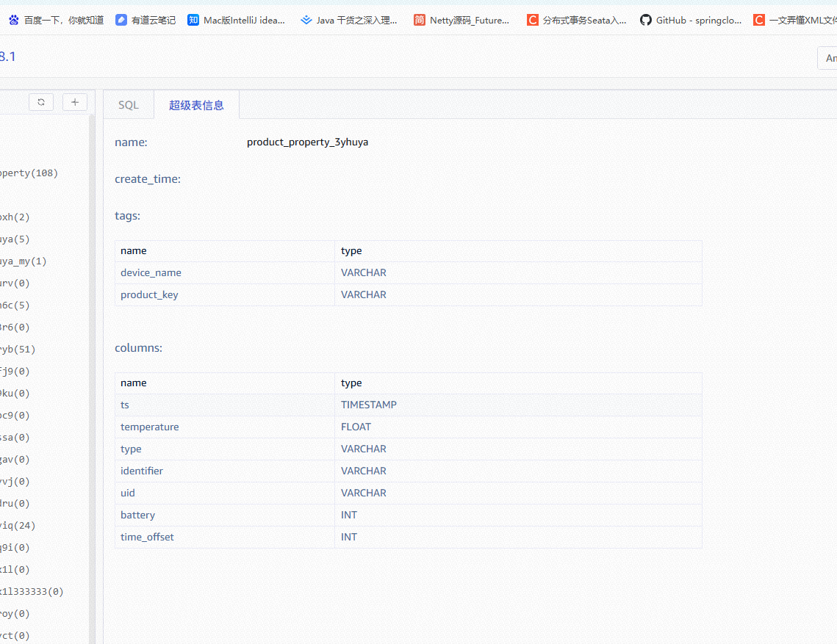This screenshot has width=837, height=644.
Task: Click the sidebar vertical scrollbar
Action: [x=92, y=367]
